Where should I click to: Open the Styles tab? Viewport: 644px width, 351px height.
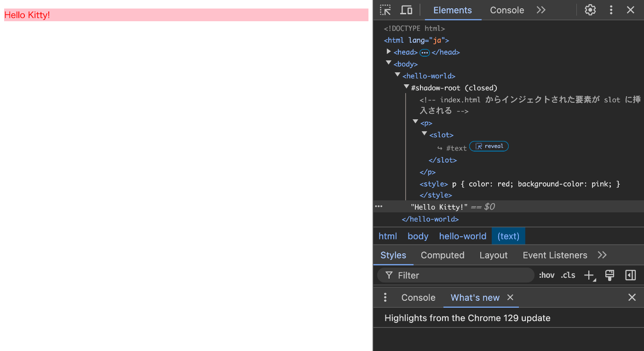tap(393, 255)
